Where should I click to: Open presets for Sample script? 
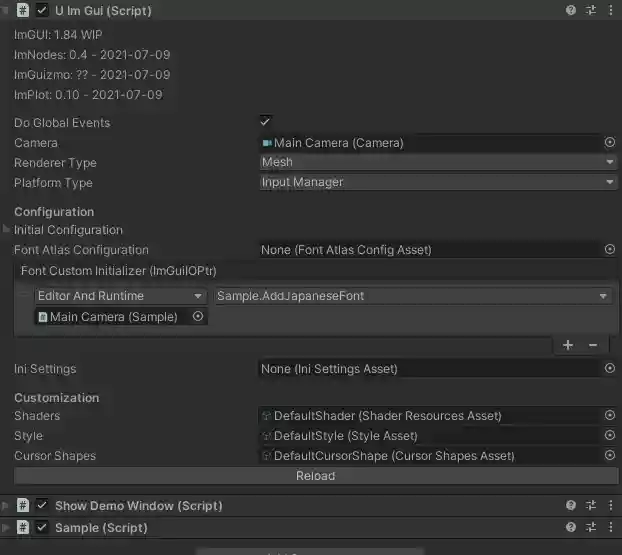pos(591,527)
